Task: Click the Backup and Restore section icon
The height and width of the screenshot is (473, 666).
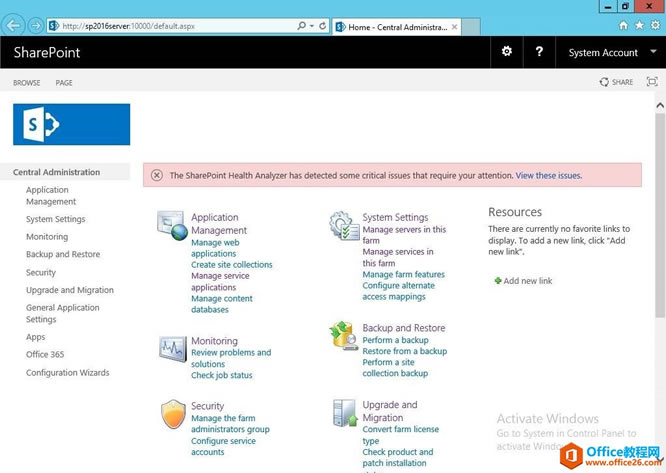Action: coord(344,335)
